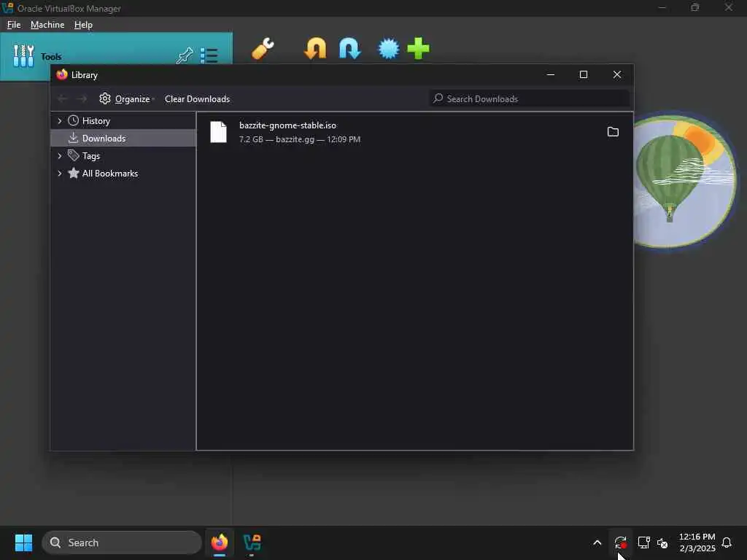Click the sync status tray icon
The image size is (747, 560).
click(x=620, y=542)
